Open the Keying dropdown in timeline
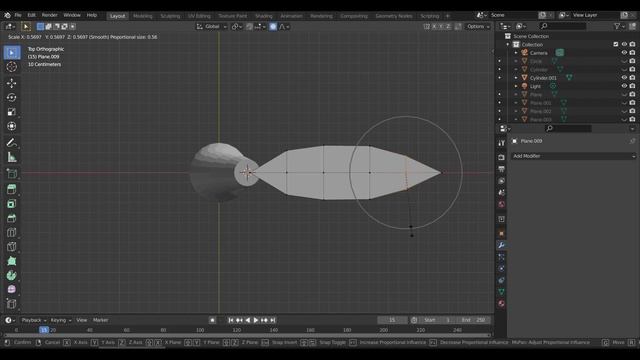This screenshot has height=360, width=640. tap(61, 320)
